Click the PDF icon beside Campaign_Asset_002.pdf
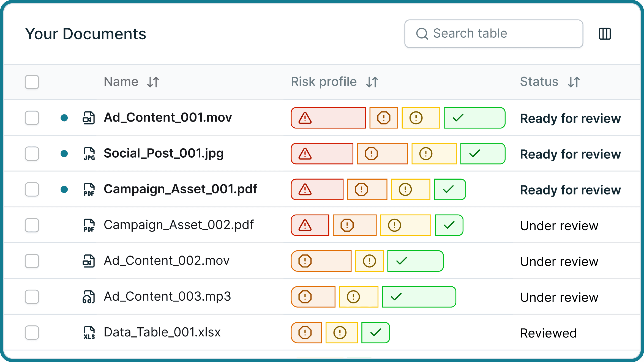Screen dimensions: 644x362 (x=89, y=225)
